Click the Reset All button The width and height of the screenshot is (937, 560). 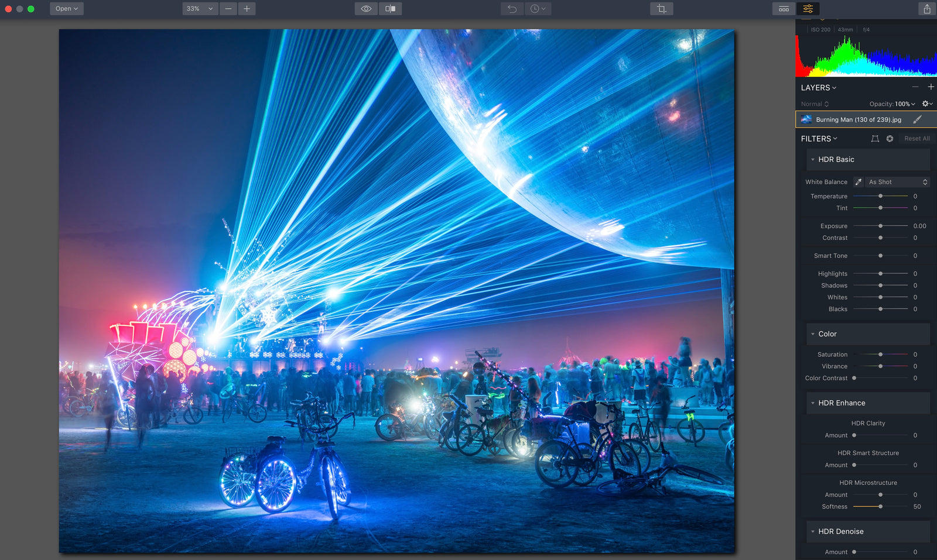[x=917, y=138]
